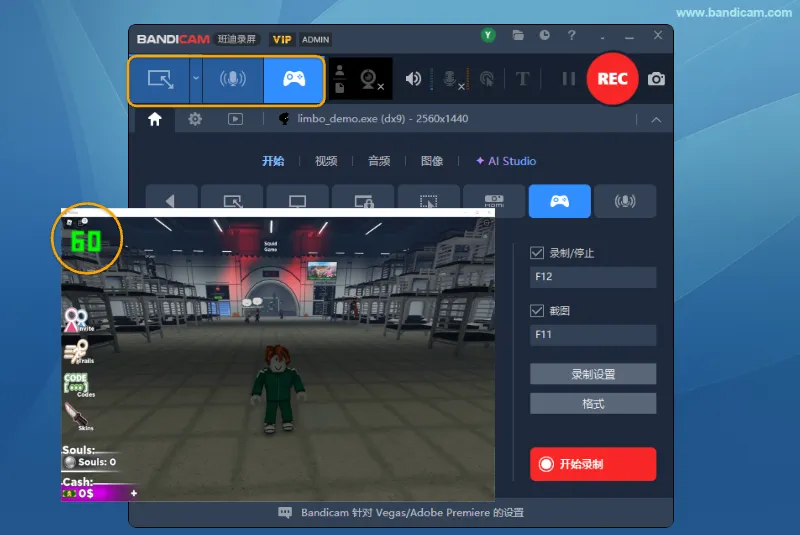The image size is (800, 535).
Task: Switch to the 视频 tab
Action: 326,161
